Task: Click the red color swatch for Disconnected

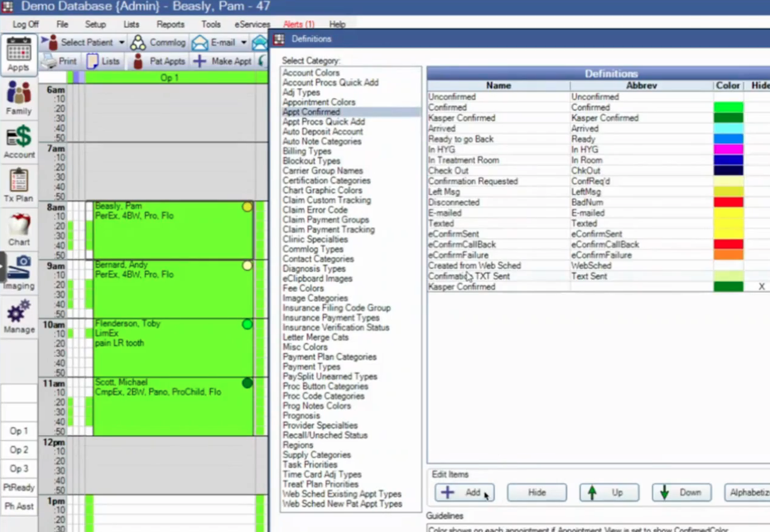Action: pos(728,202)
